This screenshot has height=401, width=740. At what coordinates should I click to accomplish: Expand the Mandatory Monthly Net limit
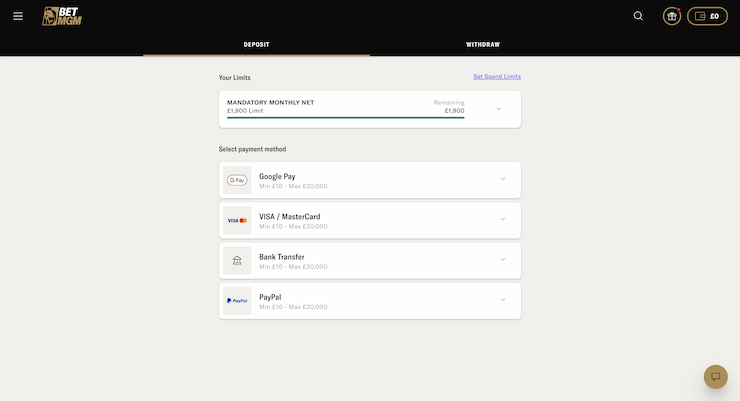coord(499,109)
